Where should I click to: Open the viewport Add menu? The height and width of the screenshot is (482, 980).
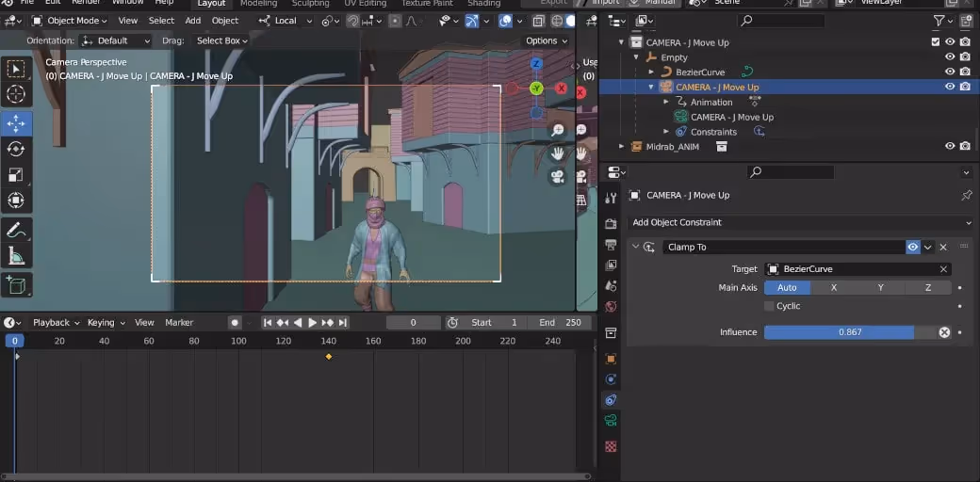coord(193,21)
